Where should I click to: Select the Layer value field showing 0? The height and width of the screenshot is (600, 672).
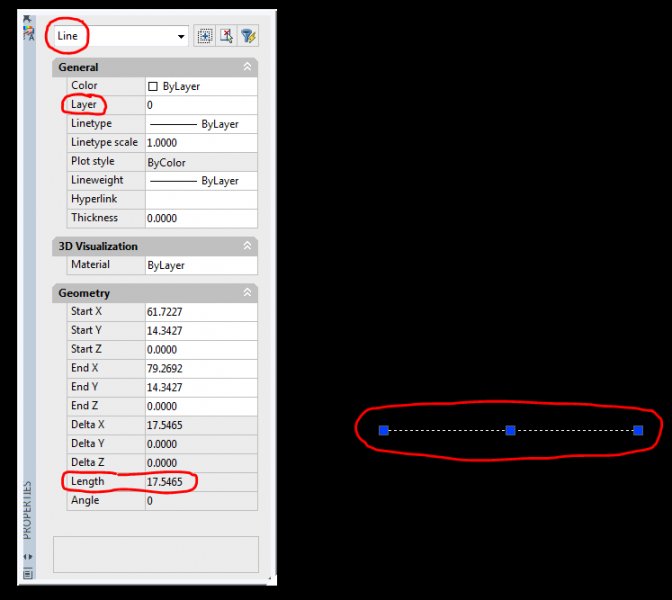pos(201,105)
